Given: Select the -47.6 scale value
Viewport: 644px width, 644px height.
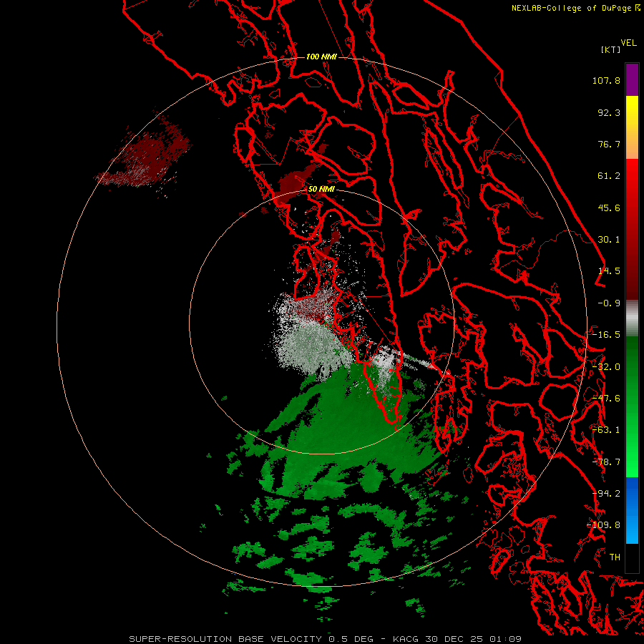Looking at the screenshot, I should (606, 399).
